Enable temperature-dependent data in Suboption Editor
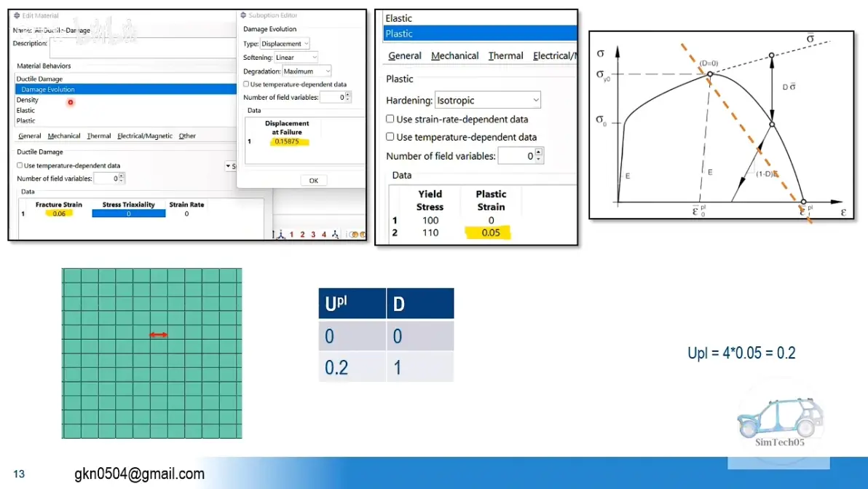868x489 pixels. tap(246, 85)
